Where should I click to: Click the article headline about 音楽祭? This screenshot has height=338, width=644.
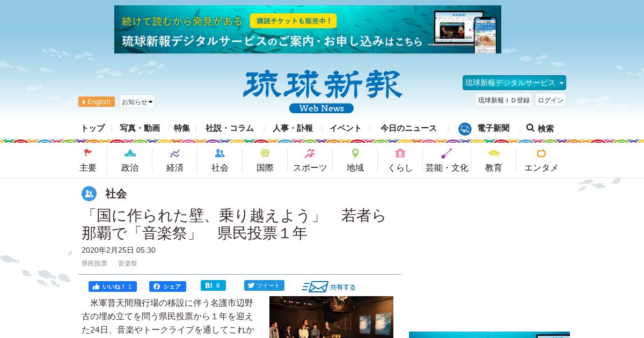coord(234,224)
